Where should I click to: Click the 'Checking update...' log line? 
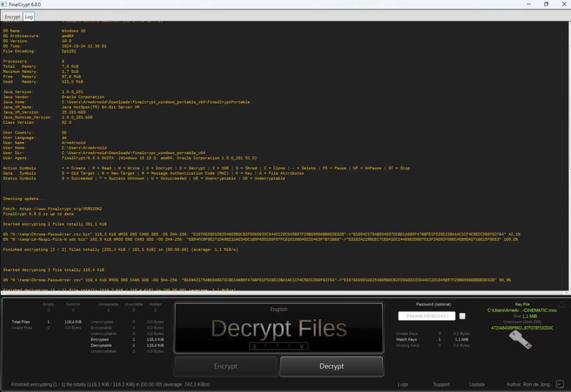coord(24,198)
